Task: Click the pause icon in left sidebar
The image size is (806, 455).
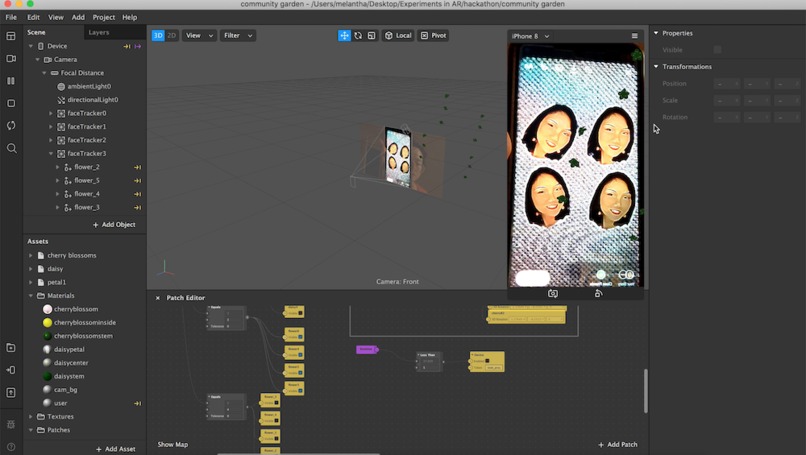Action: [x=11, y=81]
